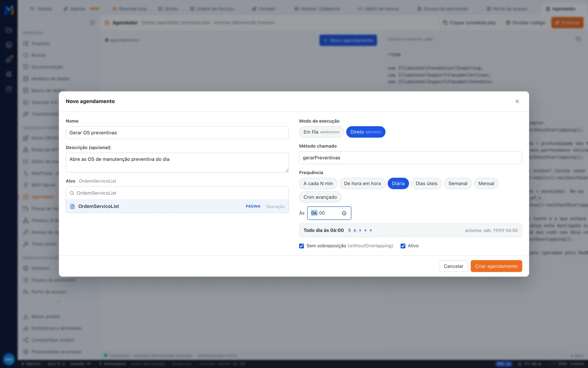Close the Novo agendamento dialog
The image size is (588, 368).
click(517, 101)
